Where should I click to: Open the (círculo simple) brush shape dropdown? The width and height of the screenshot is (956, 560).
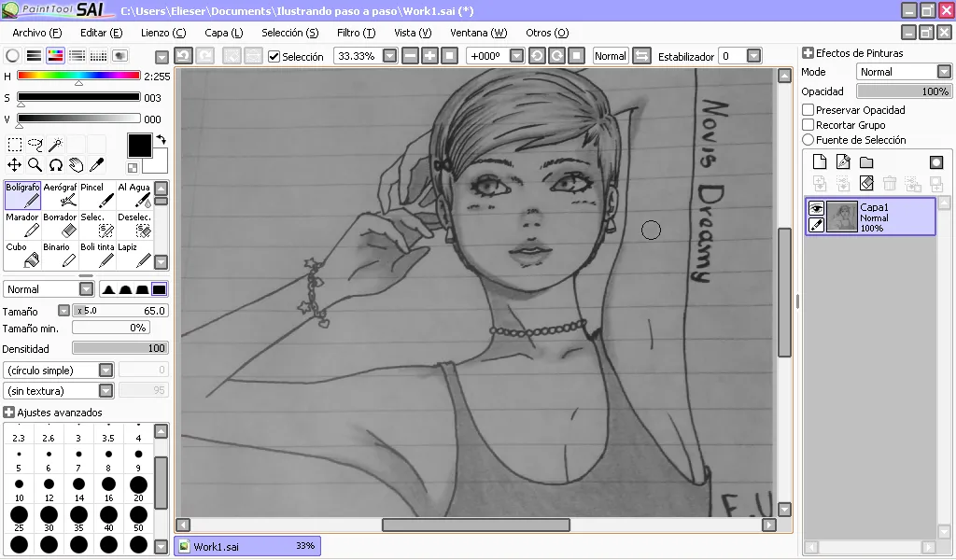click(106, 371)
